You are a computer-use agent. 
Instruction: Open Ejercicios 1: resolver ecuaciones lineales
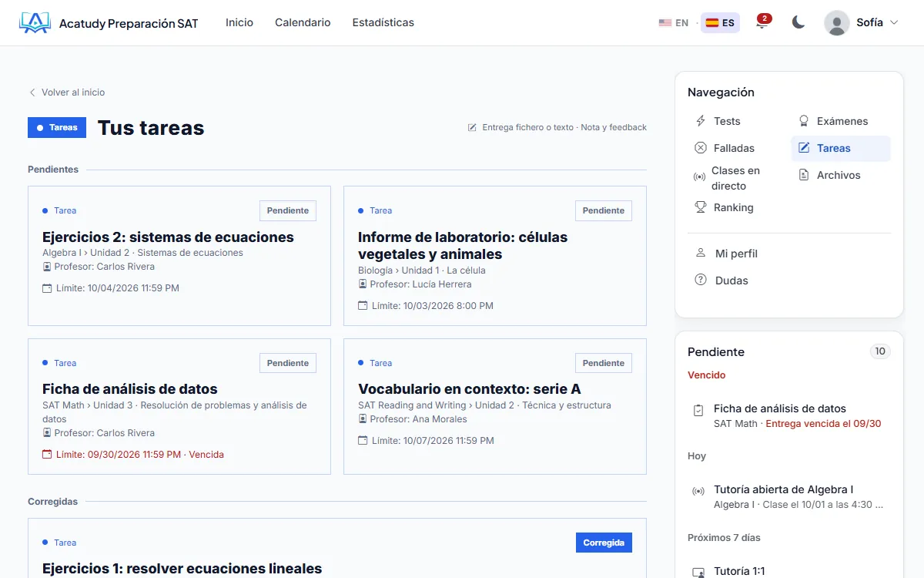[182, 569]
